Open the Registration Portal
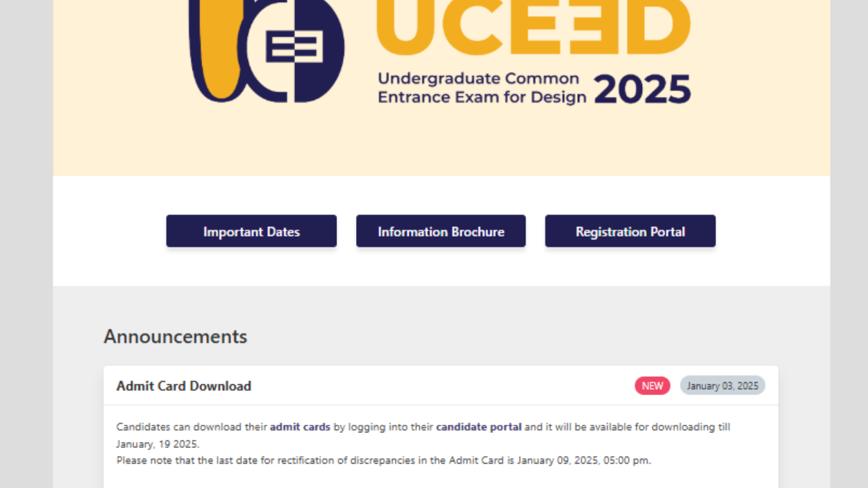Screen dimensions: 868x488 (630, 230)
